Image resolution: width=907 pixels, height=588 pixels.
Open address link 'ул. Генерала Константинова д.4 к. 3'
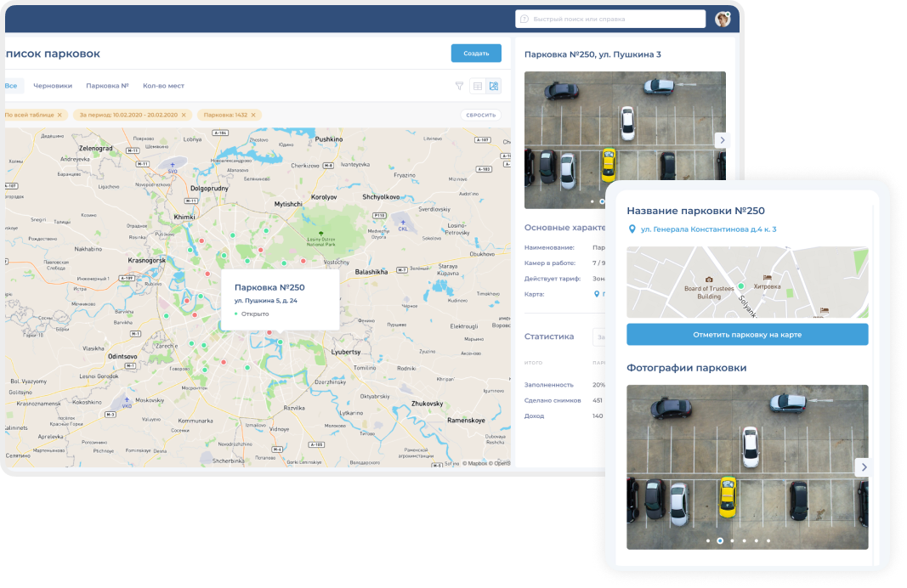pyautogui.click(x=708, y=229)
